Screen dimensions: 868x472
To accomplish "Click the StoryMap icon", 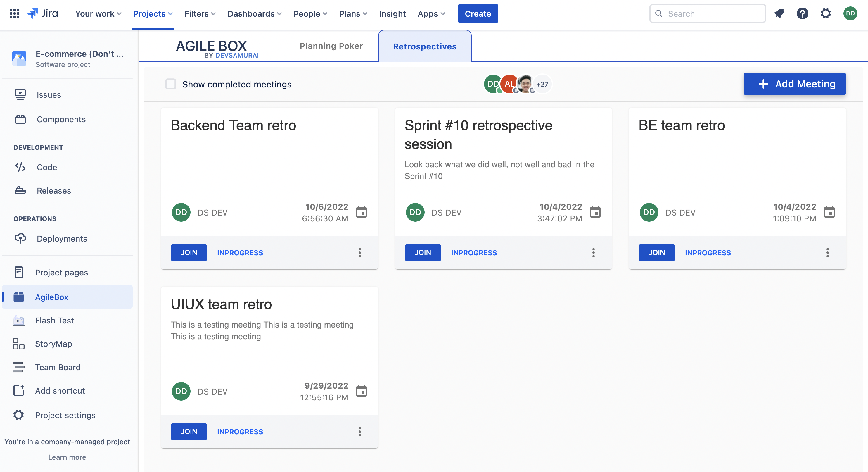I will [19, 344].
